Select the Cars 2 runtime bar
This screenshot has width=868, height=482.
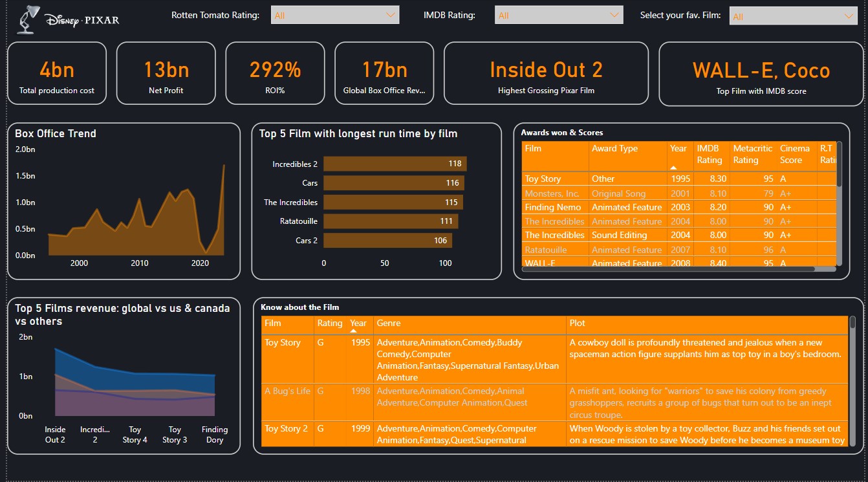tap(388, 241)
